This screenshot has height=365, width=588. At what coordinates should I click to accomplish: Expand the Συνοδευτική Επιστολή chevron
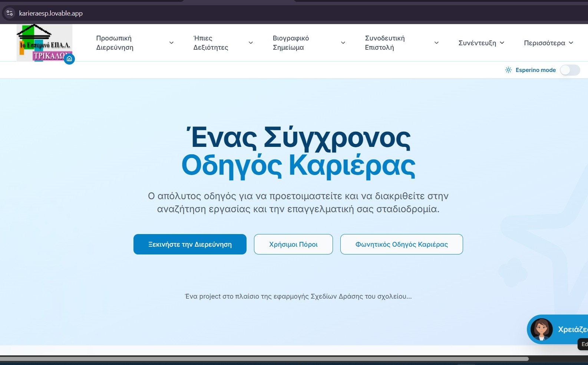tap(436, 43)
